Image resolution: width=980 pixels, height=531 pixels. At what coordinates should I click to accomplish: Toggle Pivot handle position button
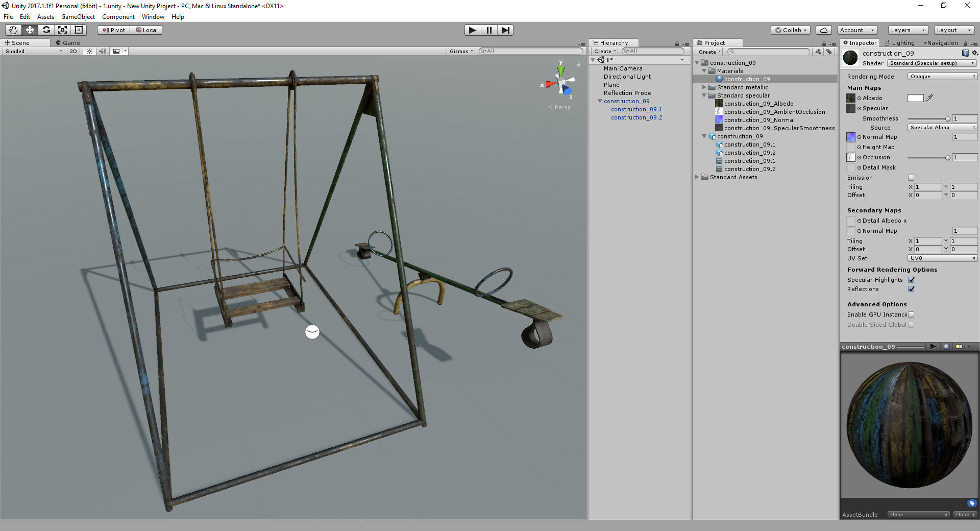tap(114, 30)
